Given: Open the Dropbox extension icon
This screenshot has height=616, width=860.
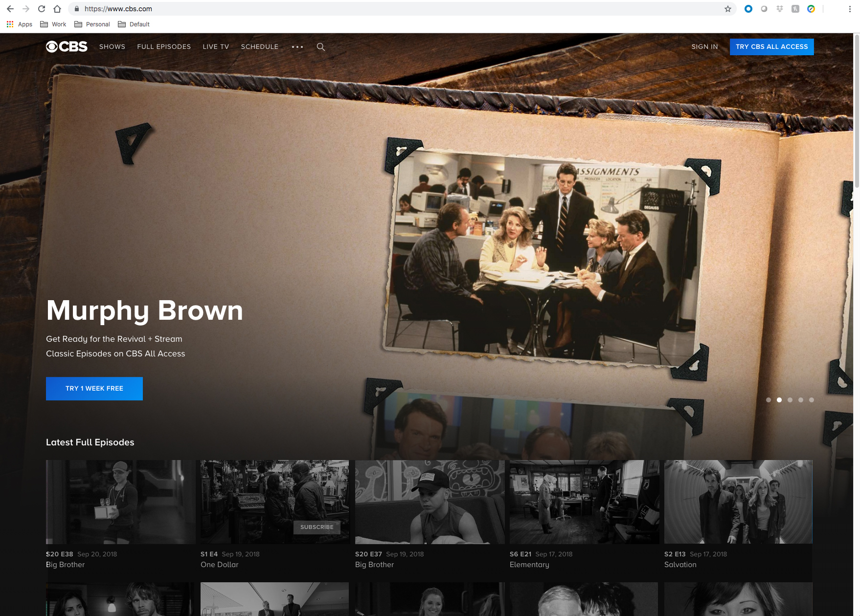Looking at the screenshot, I should (780, 9).
